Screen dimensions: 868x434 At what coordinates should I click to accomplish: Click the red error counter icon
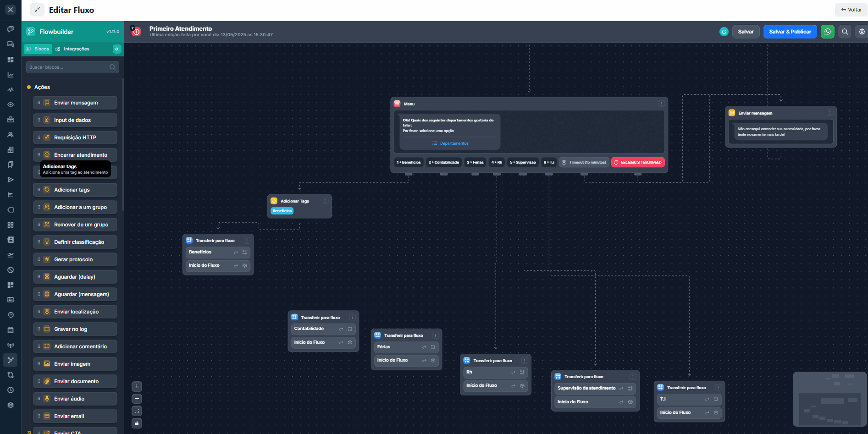pyautogui.click(x=136, y=31)
